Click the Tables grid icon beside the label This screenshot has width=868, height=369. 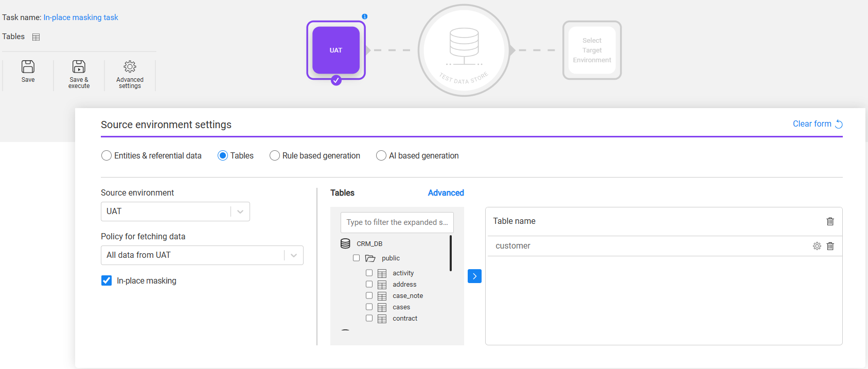[36, 37]
